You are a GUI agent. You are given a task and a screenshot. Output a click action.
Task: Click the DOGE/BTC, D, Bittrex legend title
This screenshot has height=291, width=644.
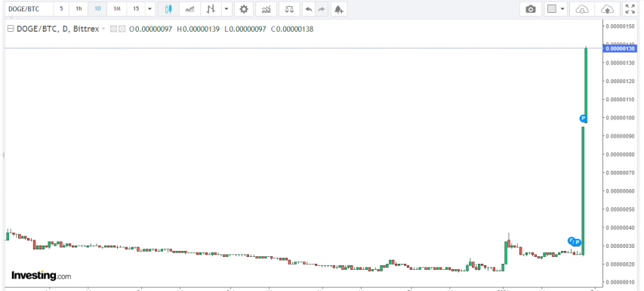[x=57, y=29]
